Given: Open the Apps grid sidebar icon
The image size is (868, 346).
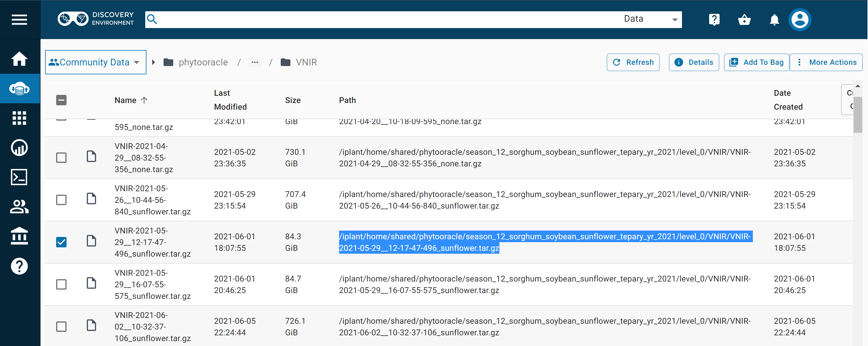Looking at the screenshot, I should [20, 118].
